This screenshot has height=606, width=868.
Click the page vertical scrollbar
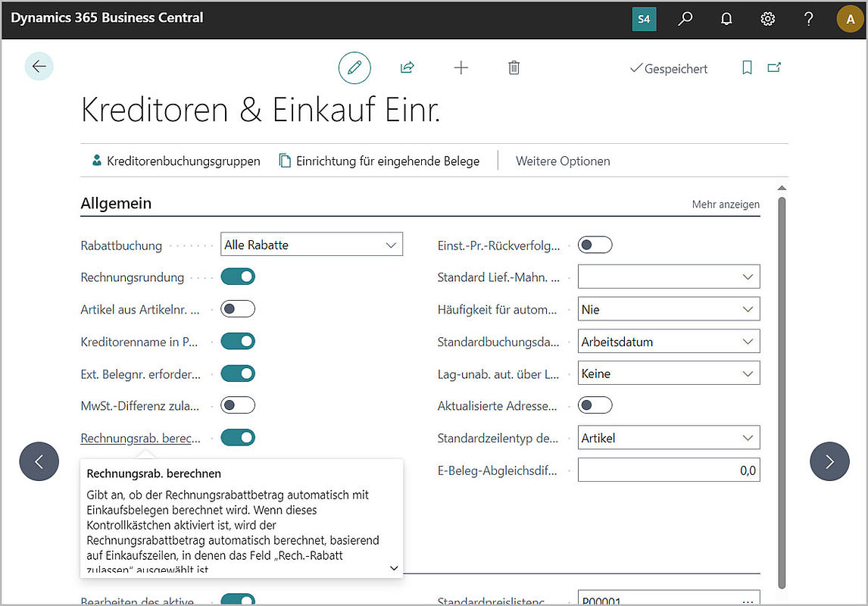782,393
